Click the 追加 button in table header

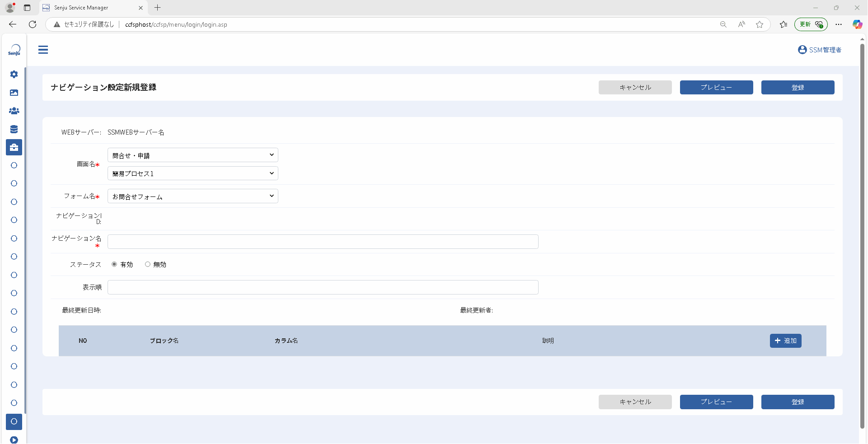pyautogui.click(x=785, y=341)
